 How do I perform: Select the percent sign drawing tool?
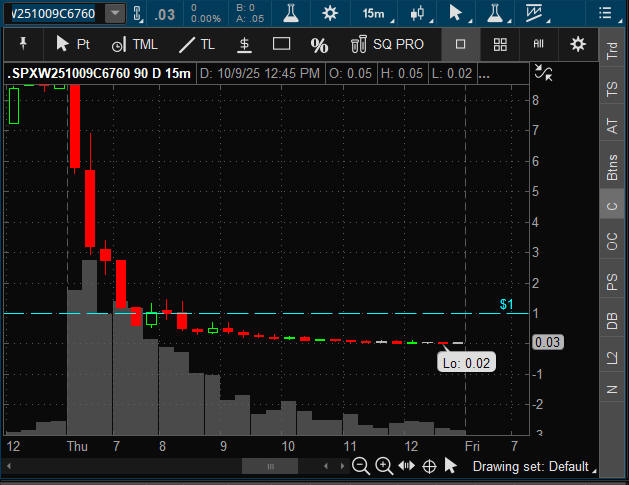pyautogui.click(x=320, y=45)
